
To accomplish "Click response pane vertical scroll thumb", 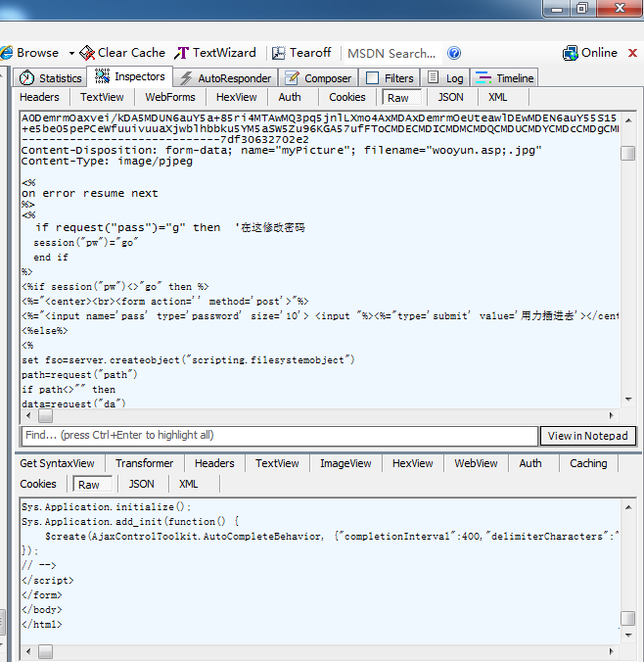I will (628, 618).
